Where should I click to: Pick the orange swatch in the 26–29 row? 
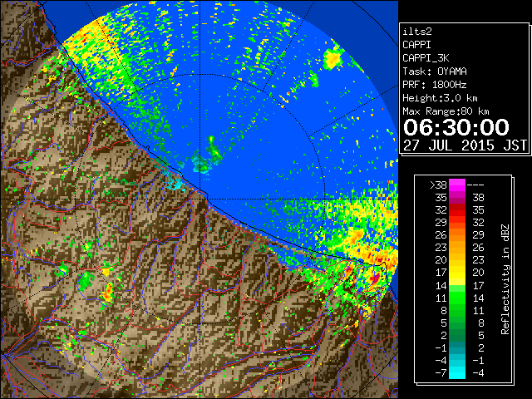point(457,235)
